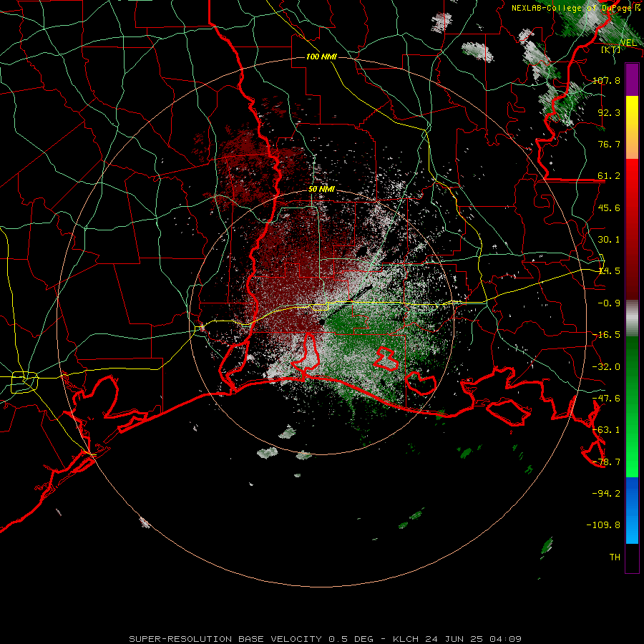Click the 14.5 value on velocity scale
644x644 pixels.
tap(609, 271)
